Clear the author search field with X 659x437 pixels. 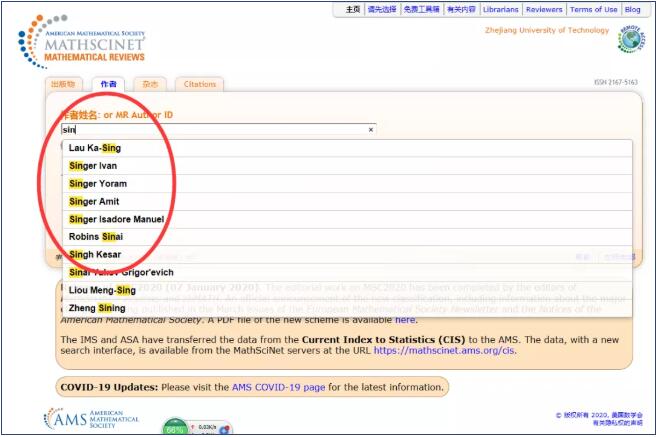click(x=371, y=130)
